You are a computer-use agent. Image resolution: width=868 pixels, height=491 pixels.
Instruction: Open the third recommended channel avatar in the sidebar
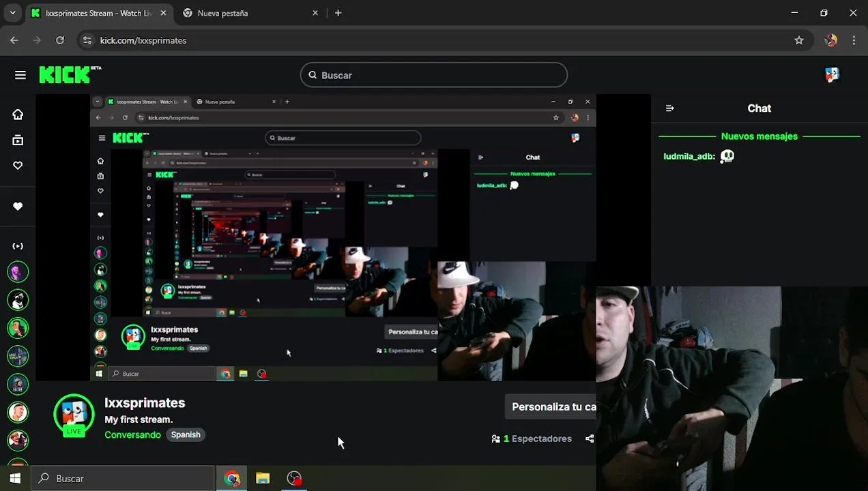pyautogui.click(x=18, y=328)
